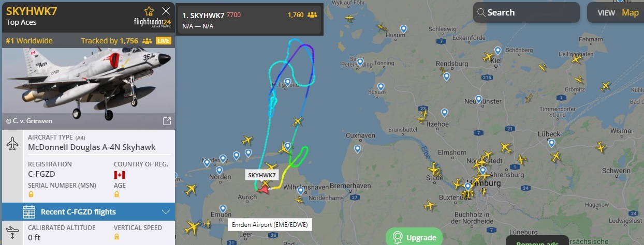Click the vertical speed lock icon
Viewport: 644px width, 245px height.
(x=116, y=237)
